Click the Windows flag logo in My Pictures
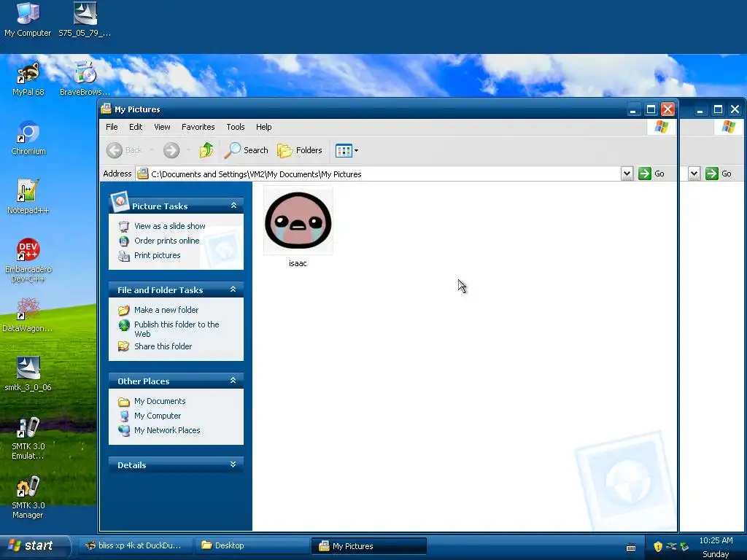 [x=662, y=127]
